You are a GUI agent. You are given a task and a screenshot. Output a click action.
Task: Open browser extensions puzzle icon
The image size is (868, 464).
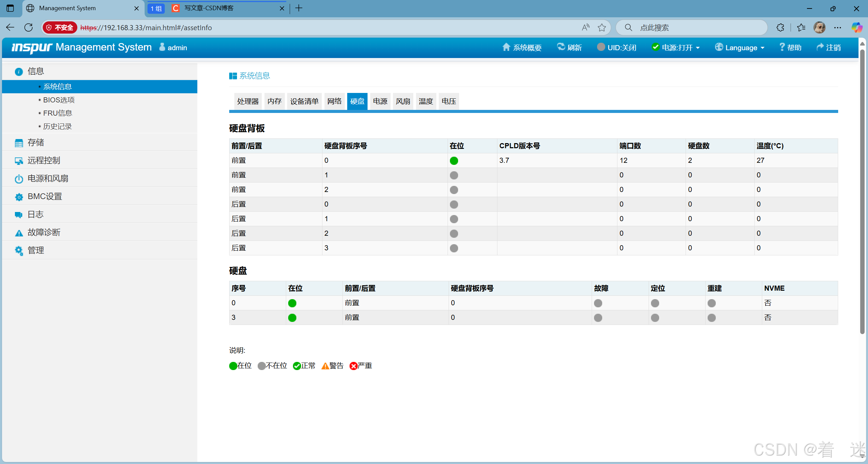[780, 27]
